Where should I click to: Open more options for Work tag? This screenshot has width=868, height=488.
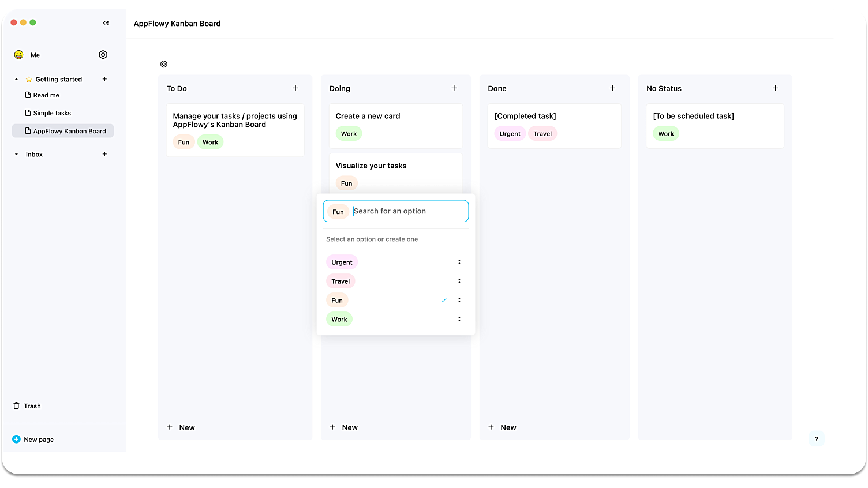[x=459, y=319]
